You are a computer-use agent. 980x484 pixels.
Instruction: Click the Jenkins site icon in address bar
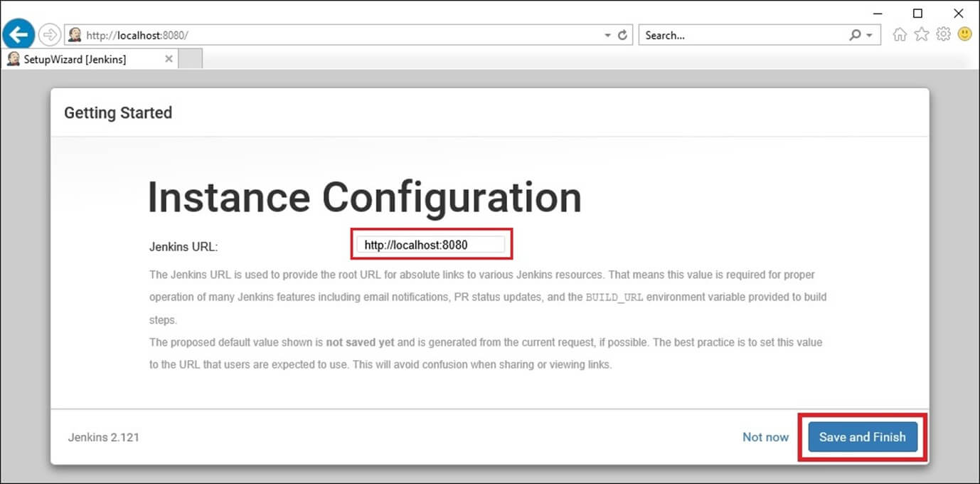pyautogui.click(x=75, y=35)
